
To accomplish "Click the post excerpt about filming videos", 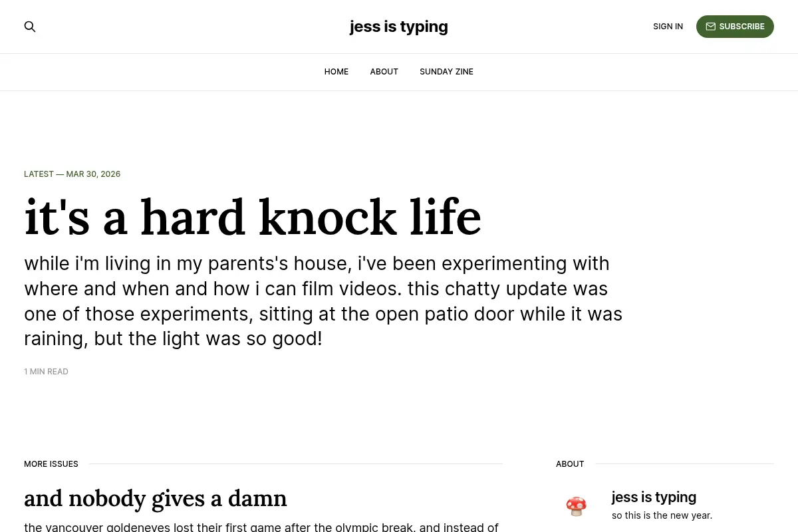I will (x=323, y=301).
